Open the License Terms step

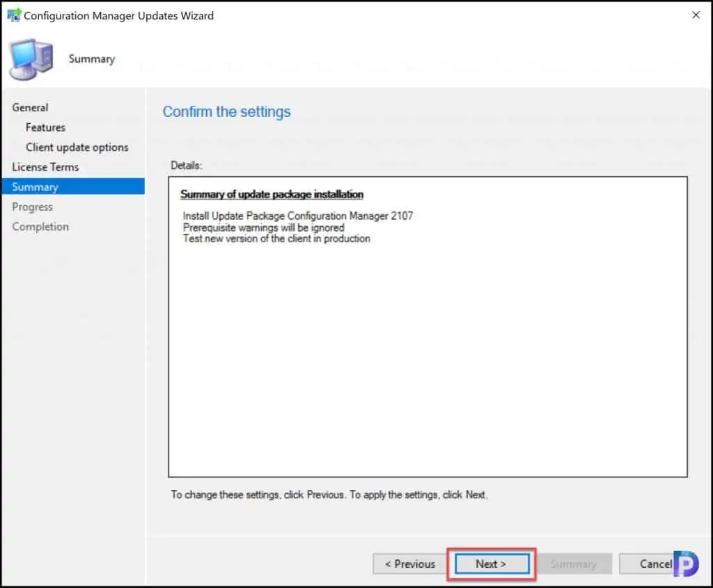pos(45,167)
